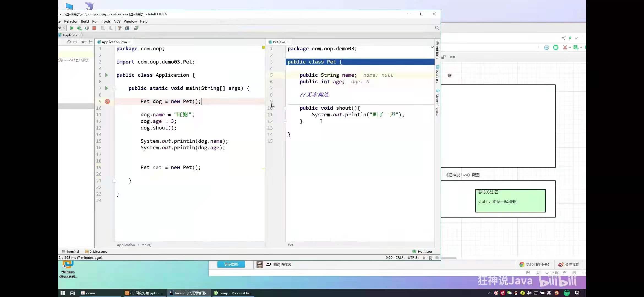
Task: Open the run configuration dropdown
Action: point(63,28)
